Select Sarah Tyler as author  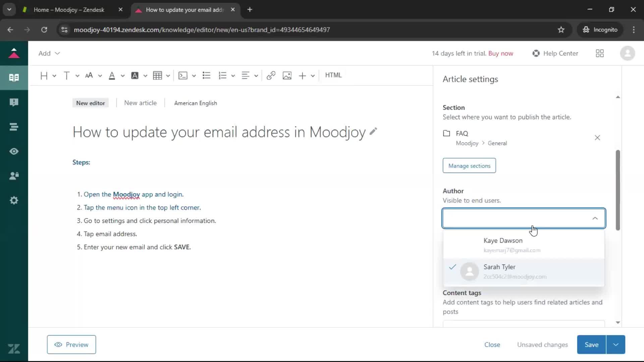pyautogui.click(x=524, y=271)
